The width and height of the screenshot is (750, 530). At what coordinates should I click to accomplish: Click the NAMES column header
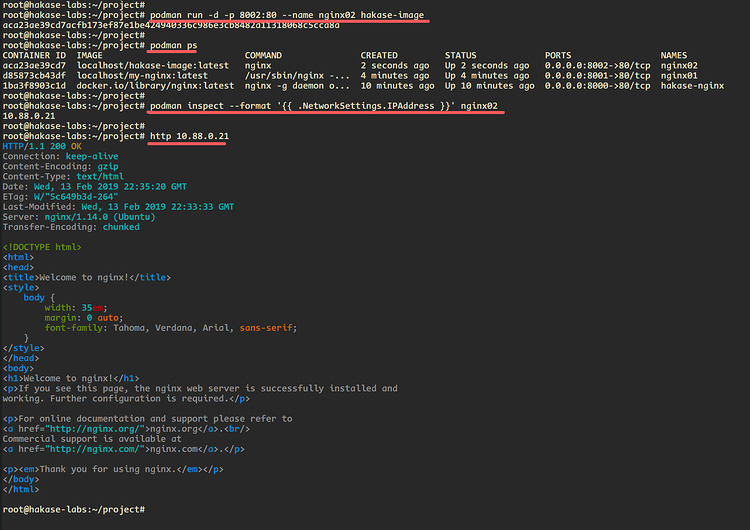click(675, 55)
